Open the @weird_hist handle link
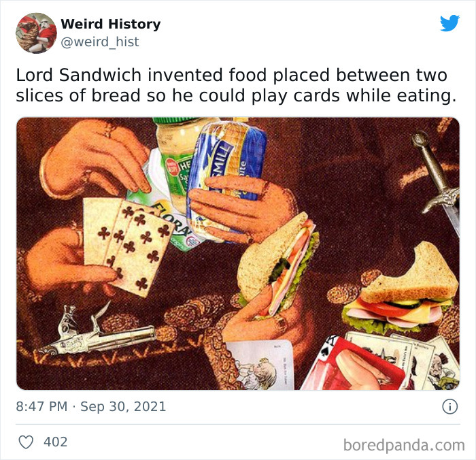476x460 pixels. 100,42
